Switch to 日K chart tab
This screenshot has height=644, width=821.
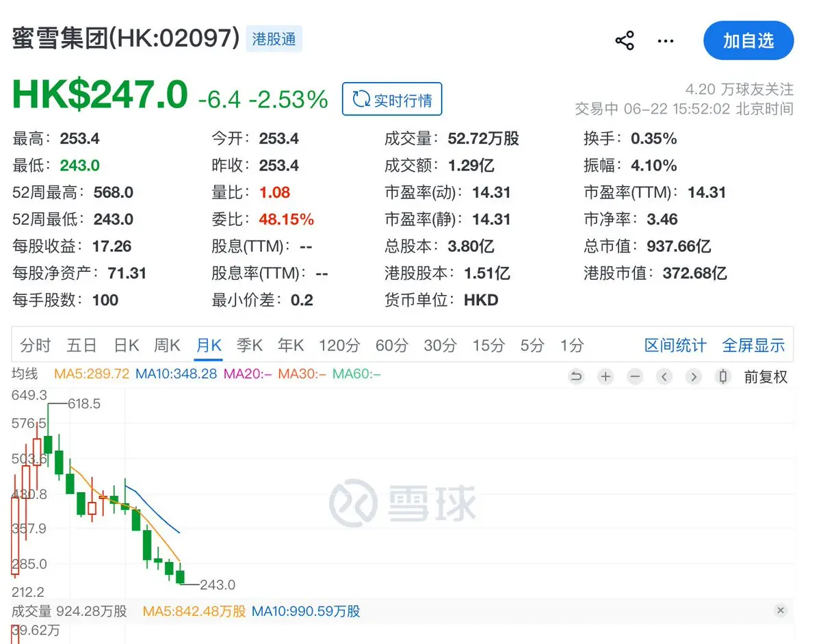point(127,346)
